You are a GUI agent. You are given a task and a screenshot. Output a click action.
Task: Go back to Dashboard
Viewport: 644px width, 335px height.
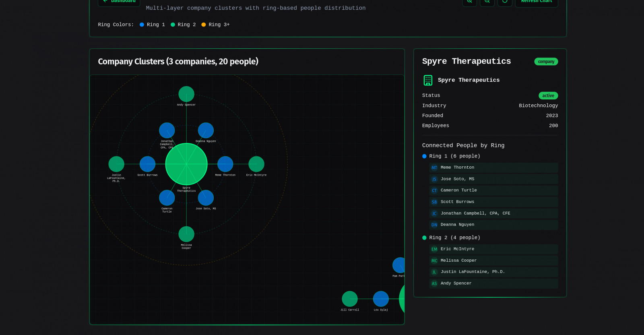coord(119,2)
